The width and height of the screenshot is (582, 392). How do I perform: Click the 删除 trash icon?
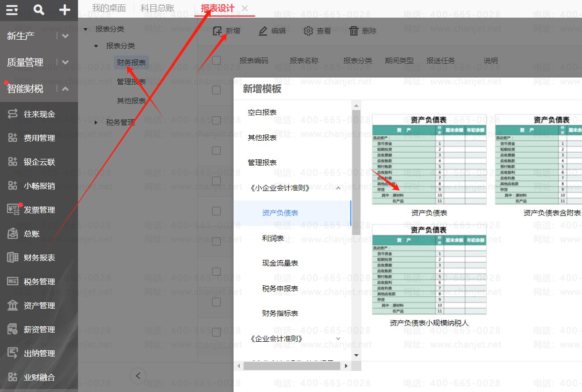coord(354,31)
